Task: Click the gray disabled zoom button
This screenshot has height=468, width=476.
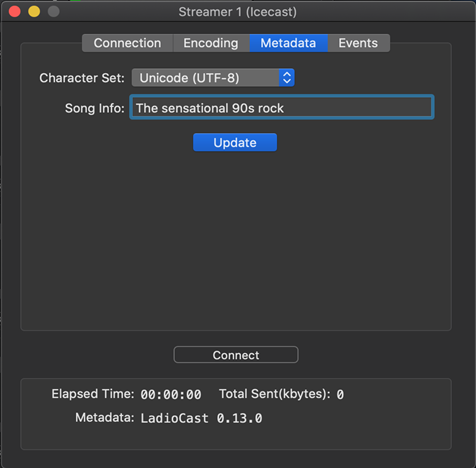Action: [54, 11]
